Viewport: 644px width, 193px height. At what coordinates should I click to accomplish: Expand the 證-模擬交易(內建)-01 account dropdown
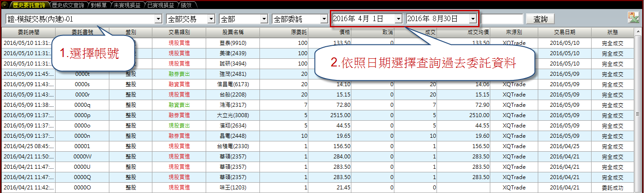click(x=158, y=19)
